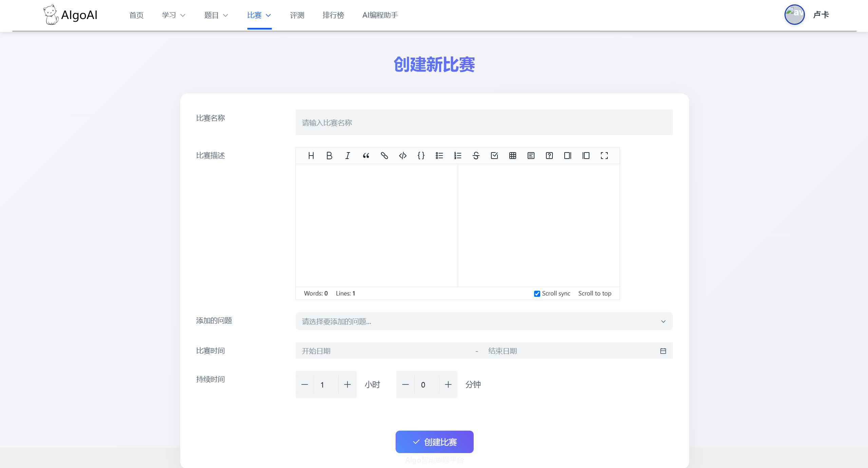868x468 pixels.
Task: Apply strikethrough in the editor toolbar
Action: [x=476, y=156]
